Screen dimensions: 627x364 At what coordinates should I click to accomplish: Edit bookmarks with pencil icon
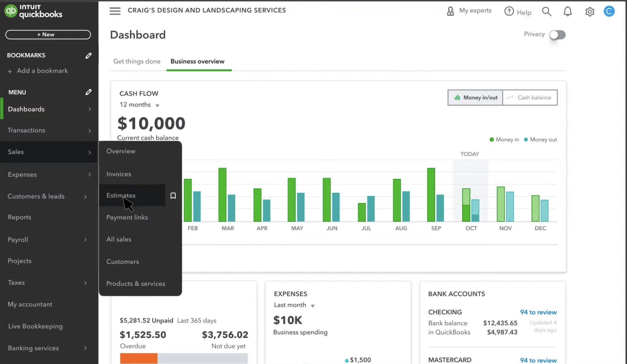(88, 55)
